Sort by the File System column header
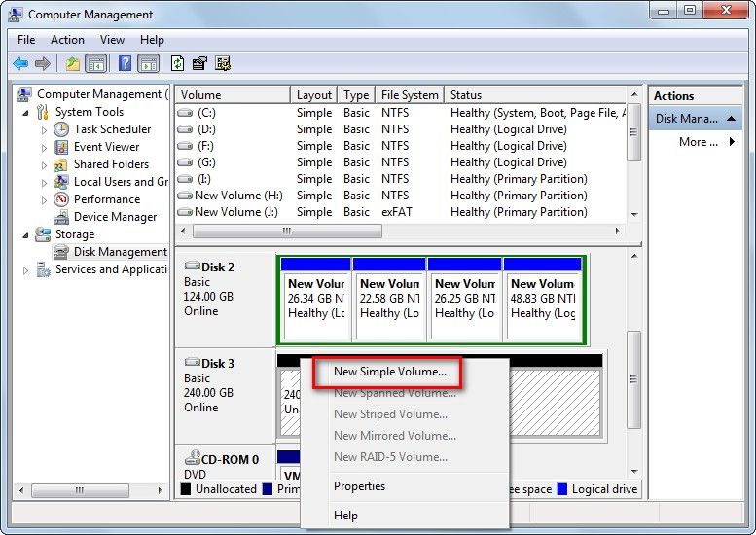Viewport: 756px width, 535px height. 410,95
